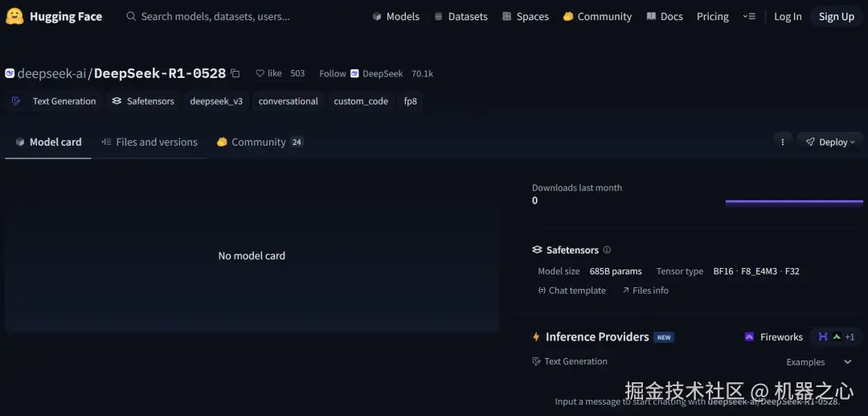Click the Hugging Face home text
This screenshot has height=416, width=868.
pos(66,17)
